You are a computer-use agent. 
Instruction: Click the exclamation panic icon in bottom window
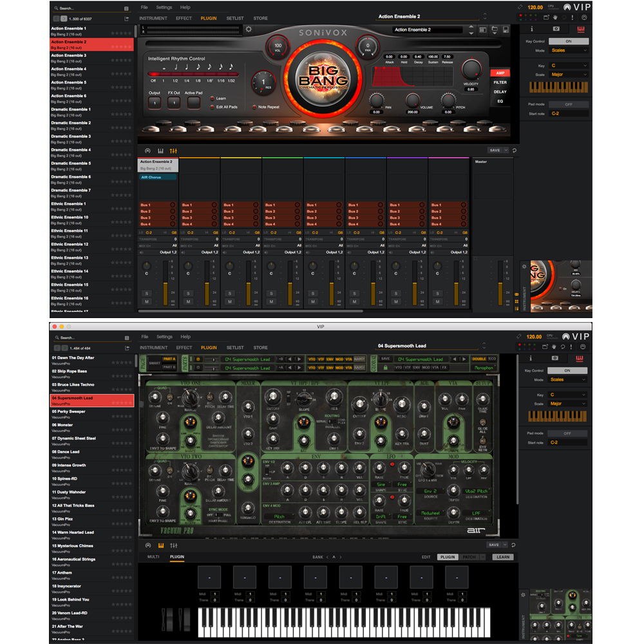point(571,346)
